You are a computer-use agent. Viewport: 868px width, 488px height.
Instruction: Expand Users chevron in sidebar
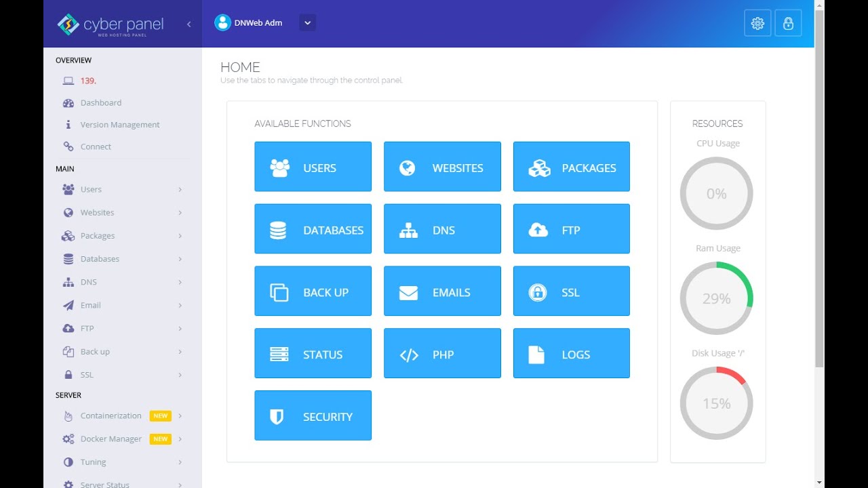tap(180, 190)
